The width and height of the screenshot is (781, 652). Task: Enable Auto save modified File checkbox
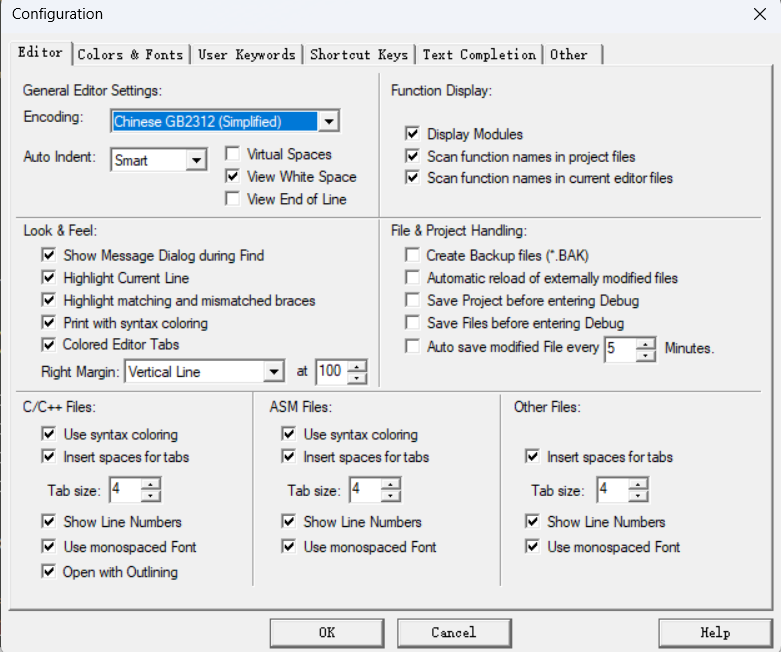point(412,346)
